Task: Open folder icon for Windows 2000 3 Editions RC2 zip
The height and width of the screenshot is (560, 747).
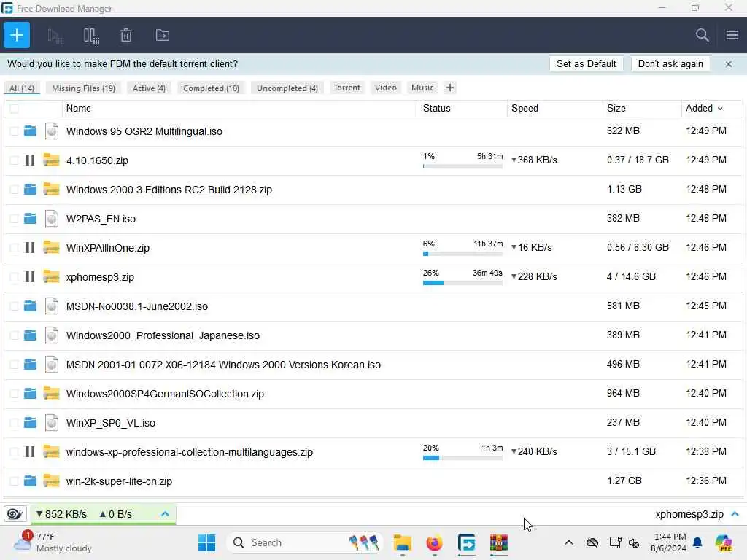Action: click(30, 189)
